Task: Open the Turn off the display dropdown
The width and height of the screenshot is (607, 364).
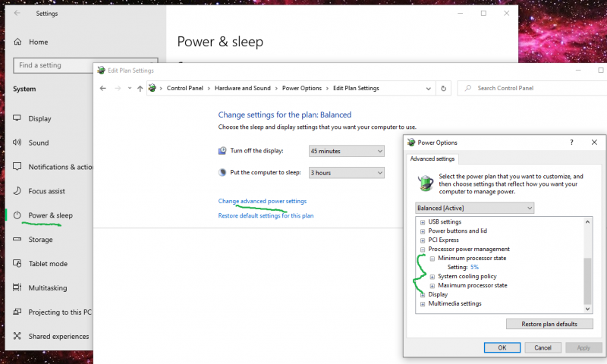Action: [x=347, y=151]
